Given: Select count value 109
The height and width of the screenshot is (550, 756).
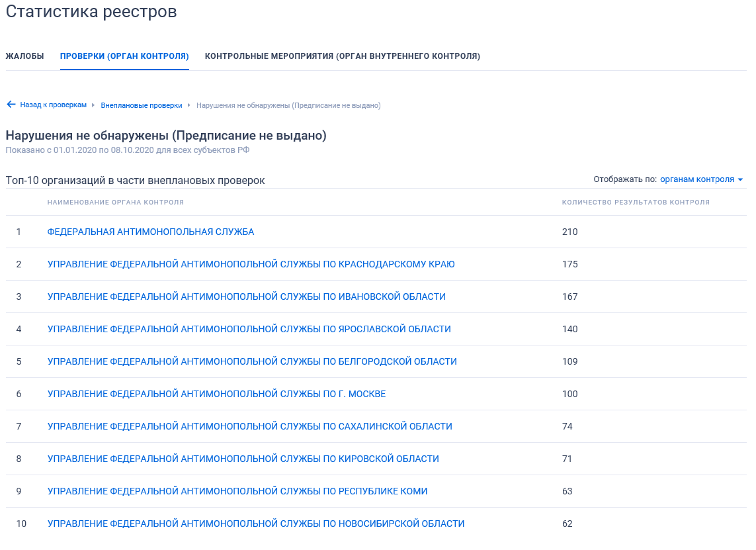Looking at the screenshot, I should click(569, 361).
